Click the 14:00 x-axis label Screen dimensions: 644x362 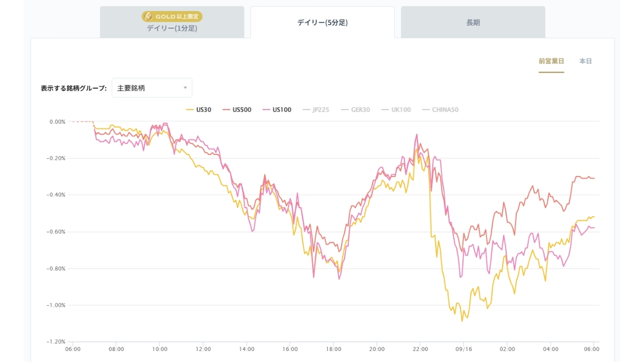[247, 349]
